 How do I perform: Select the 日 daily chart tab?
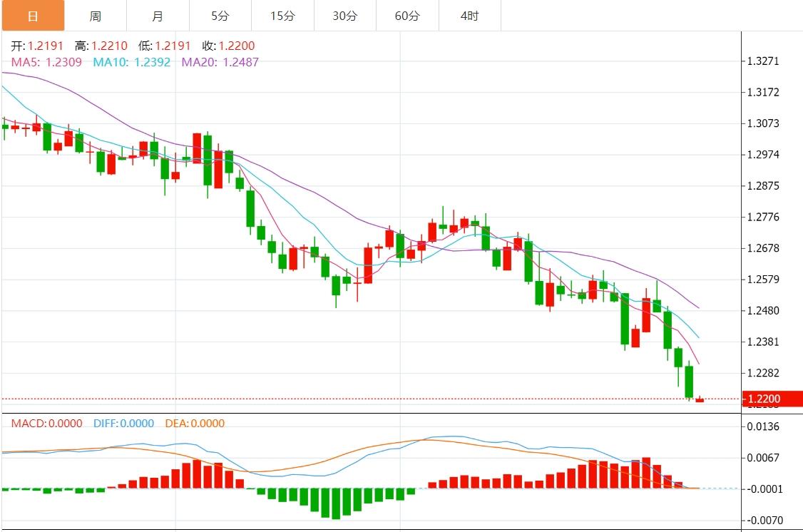click(32, 16)
